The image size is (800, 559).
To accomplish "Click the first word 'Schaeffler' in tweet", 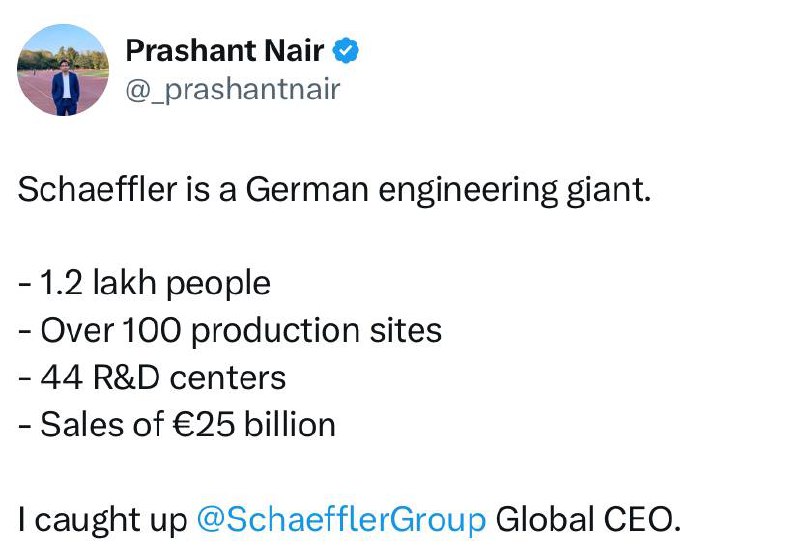I will point(97,189).
